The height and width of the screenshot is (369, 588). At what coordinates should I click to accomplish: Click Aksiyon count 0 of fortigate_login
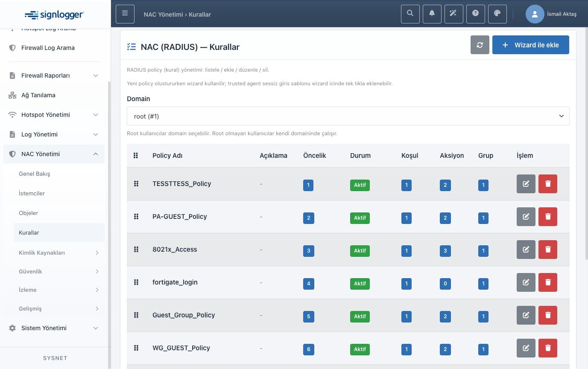(445, 284)
